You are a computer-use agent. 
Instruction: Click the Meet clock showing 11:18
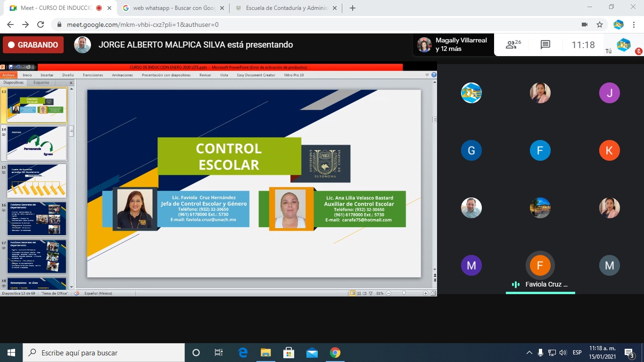[x=583, y=45]
